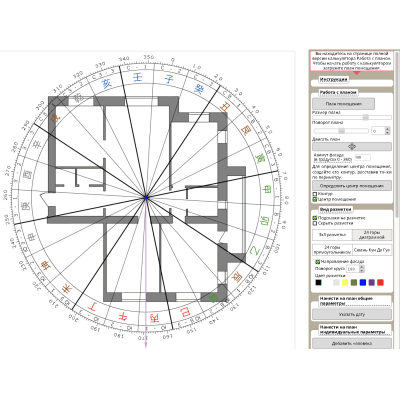Select the black grid color swatch

319,283
